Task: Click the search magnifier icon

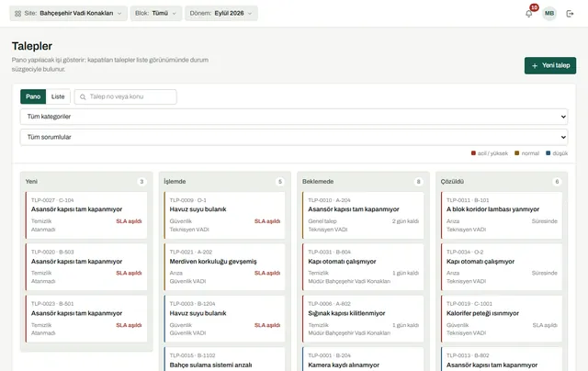Action: 83,97
